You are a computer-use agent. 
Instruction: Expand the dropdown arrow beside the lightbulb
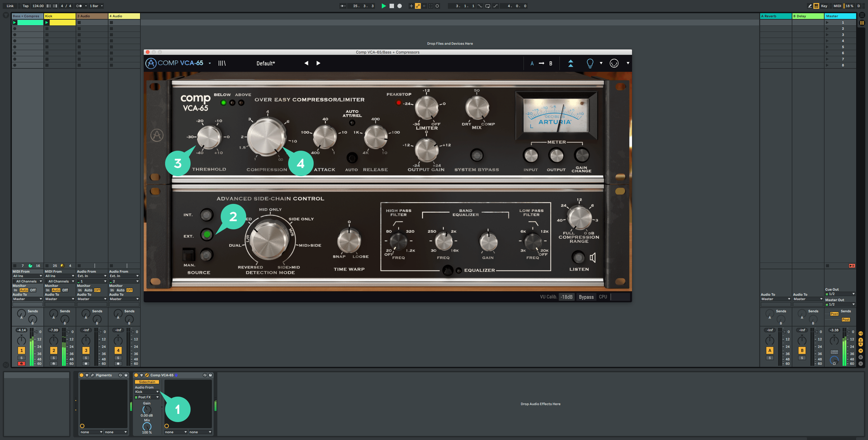click(601, 63)
